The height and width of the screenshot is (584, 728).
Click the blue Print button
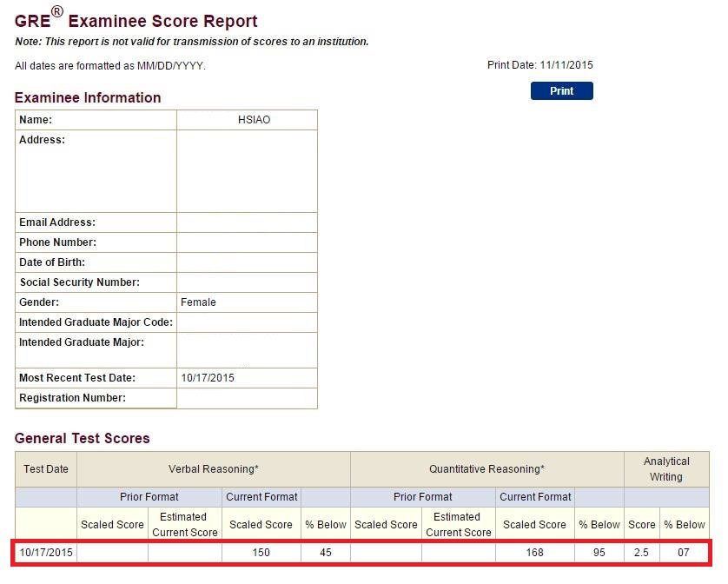click(561, 90)
